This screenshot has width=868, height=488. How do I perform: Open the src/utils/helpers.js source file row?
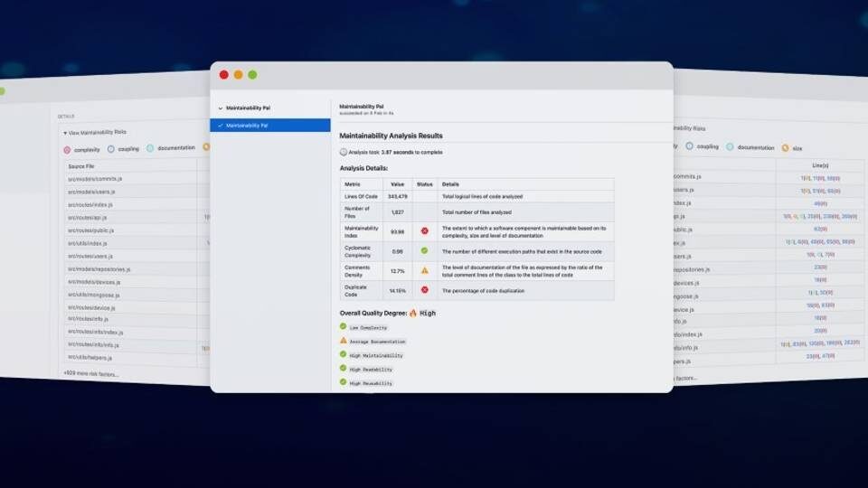point(94,358)
